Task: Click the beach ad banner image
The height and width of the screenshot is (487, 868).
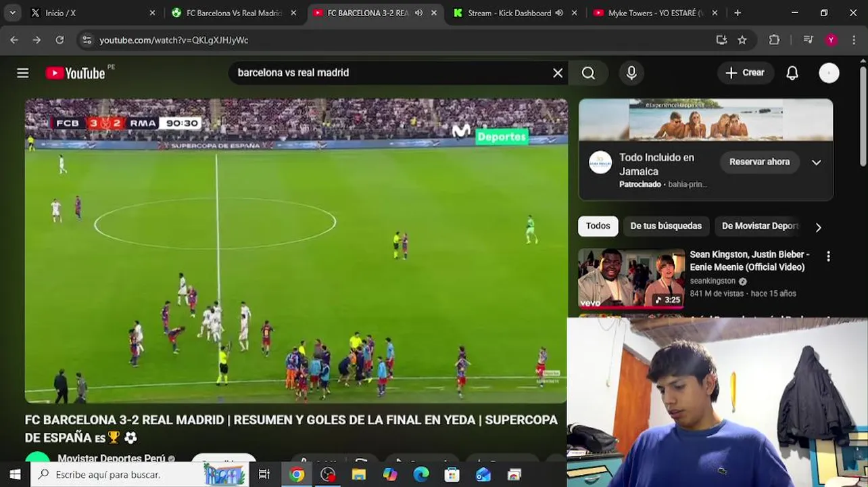Action: click(x=706, y=120)
